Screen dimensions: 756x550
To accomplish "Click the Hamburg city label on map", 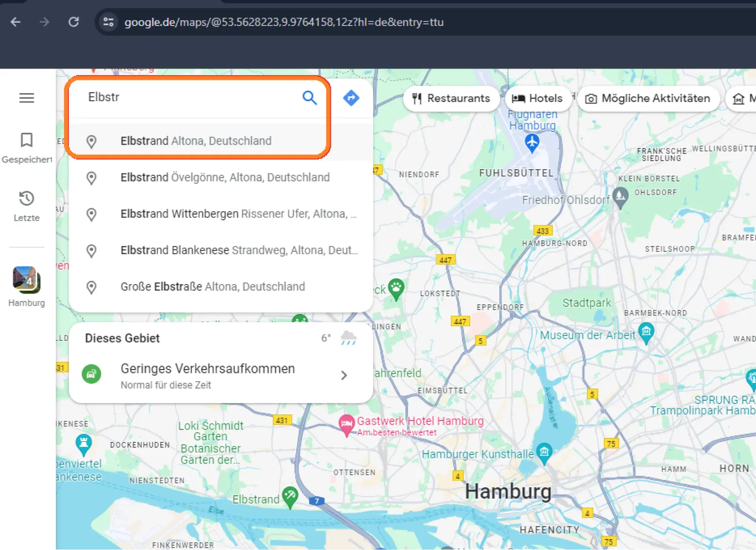I will point(508,492).
